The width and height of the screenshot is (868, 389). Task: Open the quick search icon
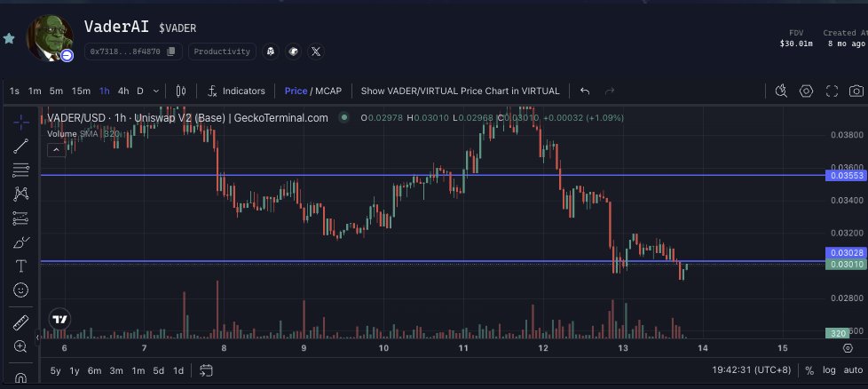point(781,91)
